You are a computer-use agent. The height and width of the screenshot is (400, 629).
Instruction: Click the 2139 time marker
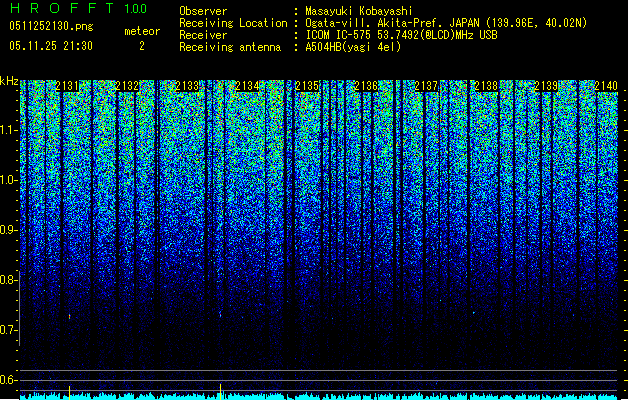point(546,86)
